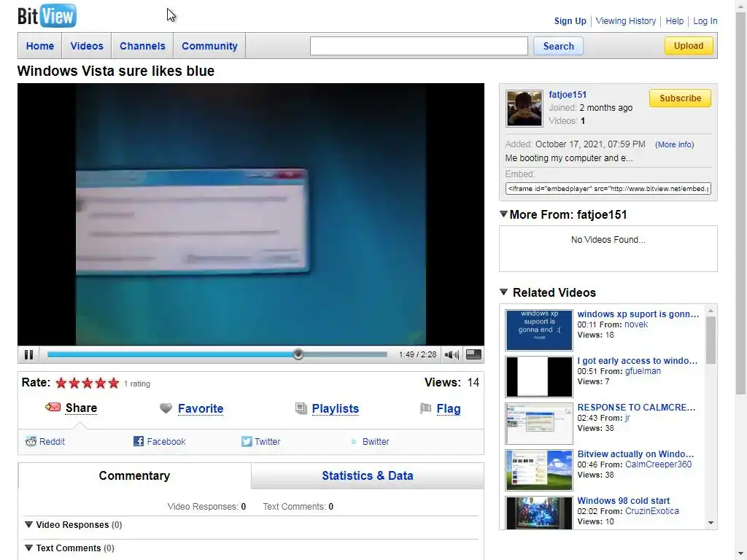This screenshot has height=560, width=747.
Task: Click the Upload button
Action: 689,46
